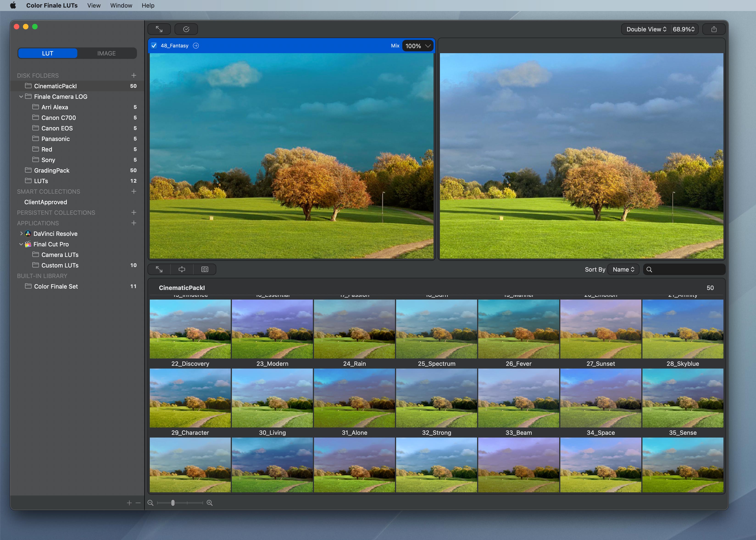Screen dimensions: 756x540
Task: Expand the DaVinci Resolve application
Action: (21, 234)
